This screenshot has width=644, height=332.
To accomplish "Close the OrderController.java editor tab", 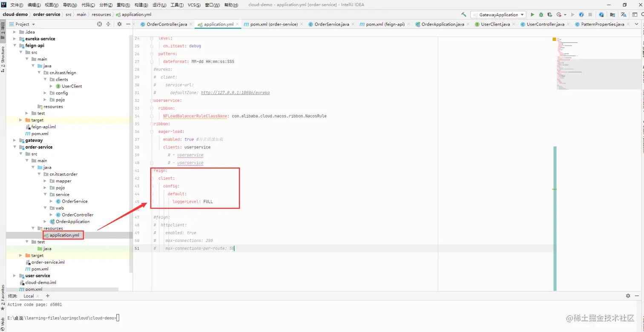I will 190,24.
